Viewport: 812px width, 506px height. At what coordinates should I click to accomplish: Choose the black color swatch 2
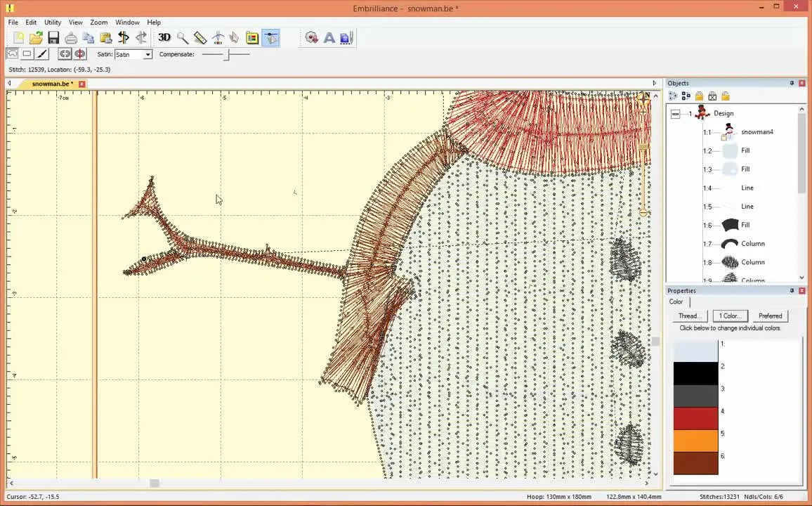pyautogui.click(x=695, y=373)
